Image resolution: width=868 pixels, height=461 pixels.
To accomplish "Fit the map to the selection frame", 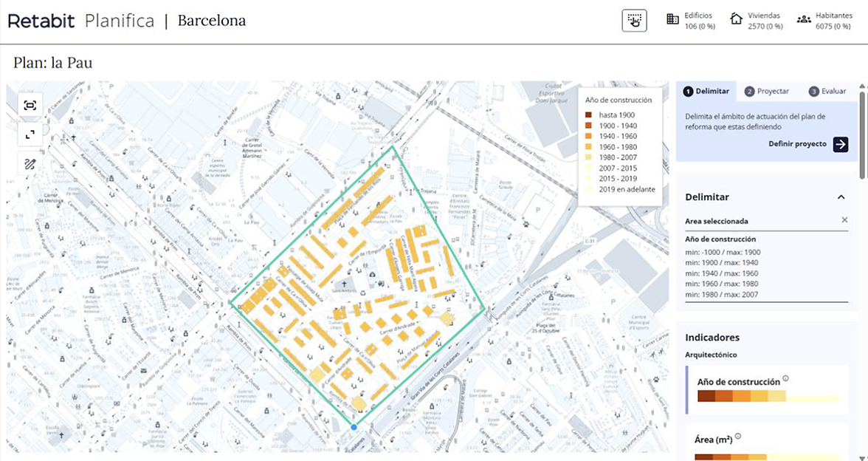I will (30, 106).
